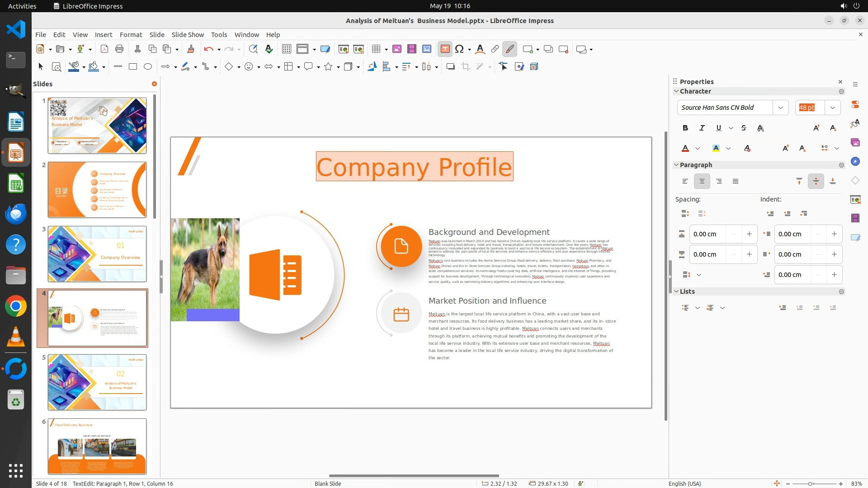
Task: Collapse the Paragraph section
Action: pos(677,165)
